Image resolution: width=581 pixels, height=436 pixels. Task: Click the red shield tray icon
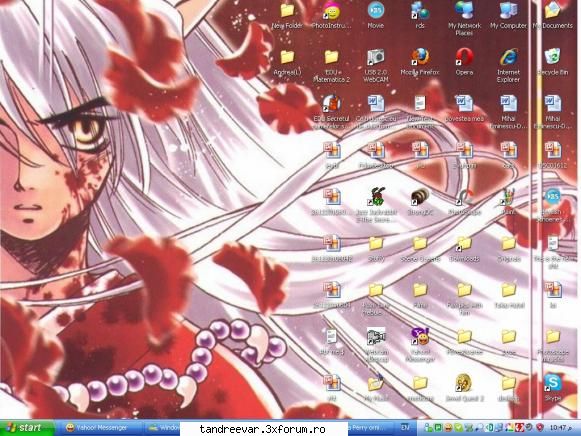(x=540, y=427)
